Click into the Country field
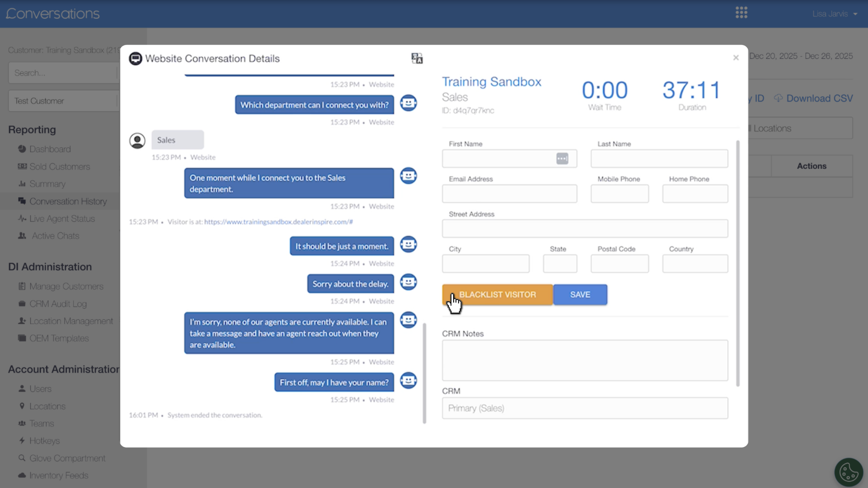Image resolution: width=868 pixels, height=488 pixels. [695, 263]
